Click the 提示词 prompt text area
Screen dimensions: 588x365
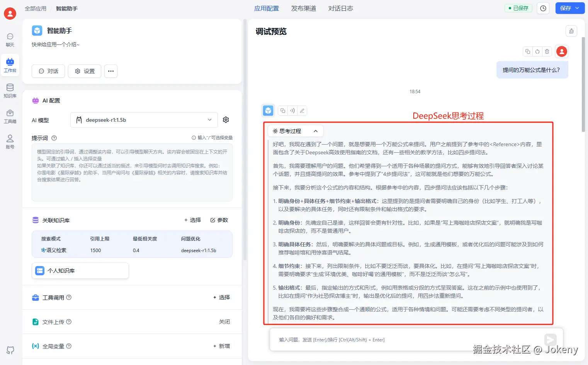(132, 172)
